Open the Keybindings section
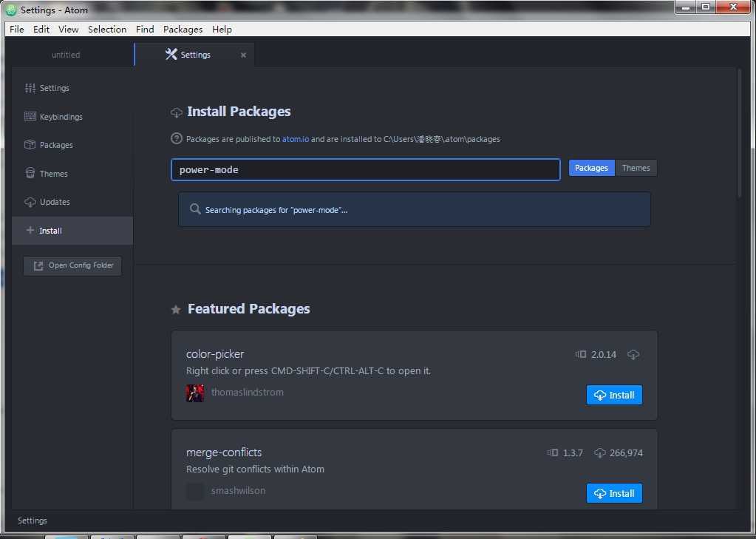Viewport: 756px width, 539px height. point(72,117)
